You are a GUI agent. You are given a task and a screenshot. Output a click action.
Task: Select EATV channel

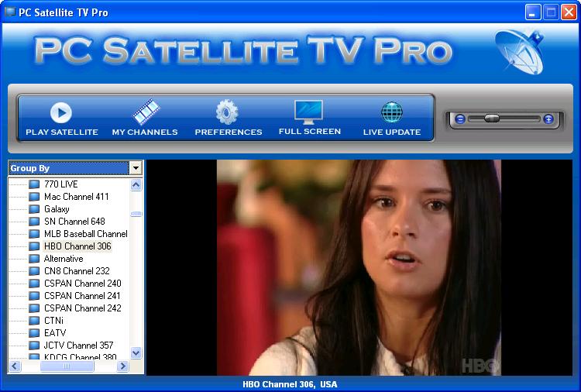[55, 332]
